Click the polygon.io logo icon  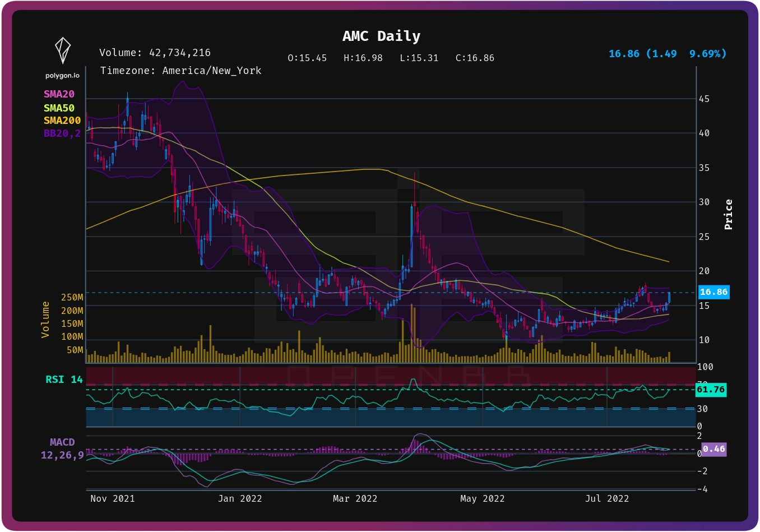tap(62, 50)
